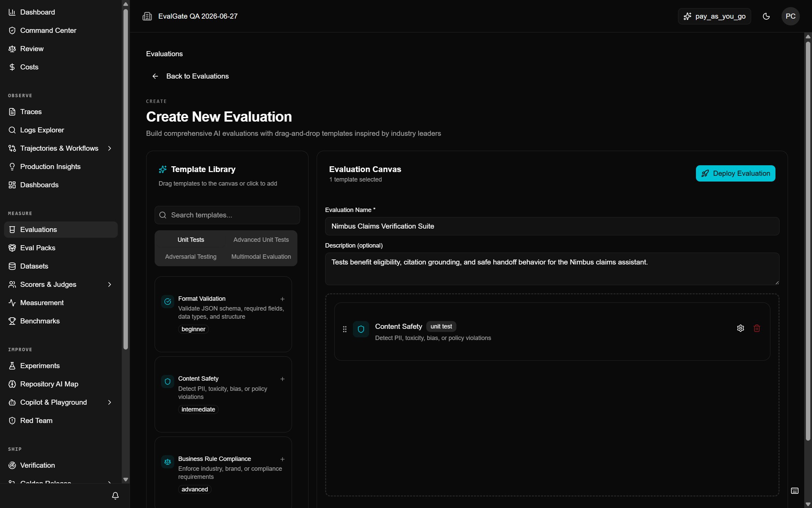
Task: Open Repository AI Map brain icon
Action: pyautogui.click(x=12, y=384)
